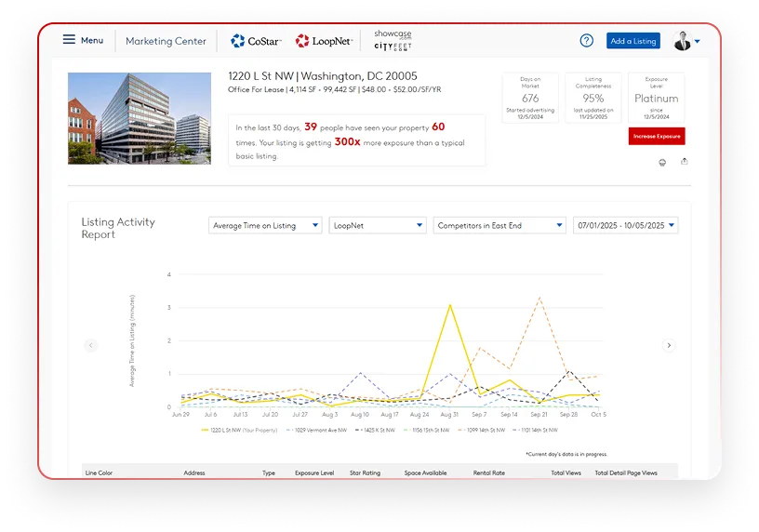The width and height of the screenshot is (759, 532).
Task: Sort by Address column header
Action: [x=194, y=473]
